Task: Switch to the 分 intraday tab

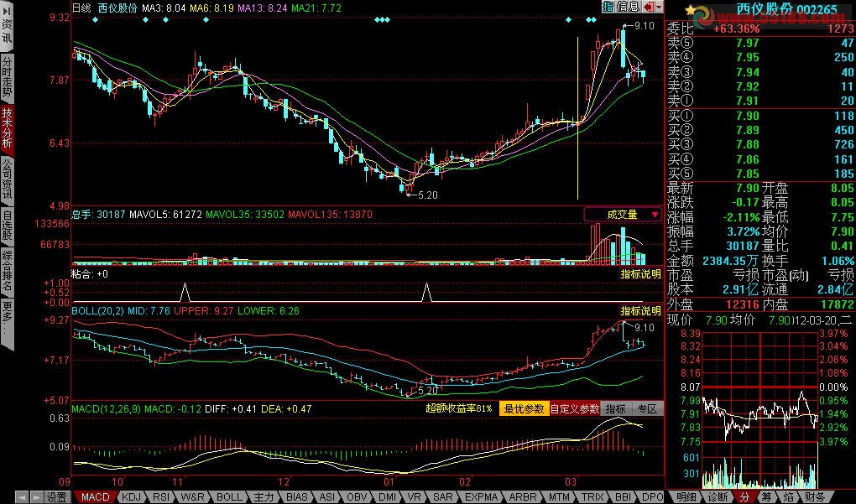Action: click(x=744, y=497)
